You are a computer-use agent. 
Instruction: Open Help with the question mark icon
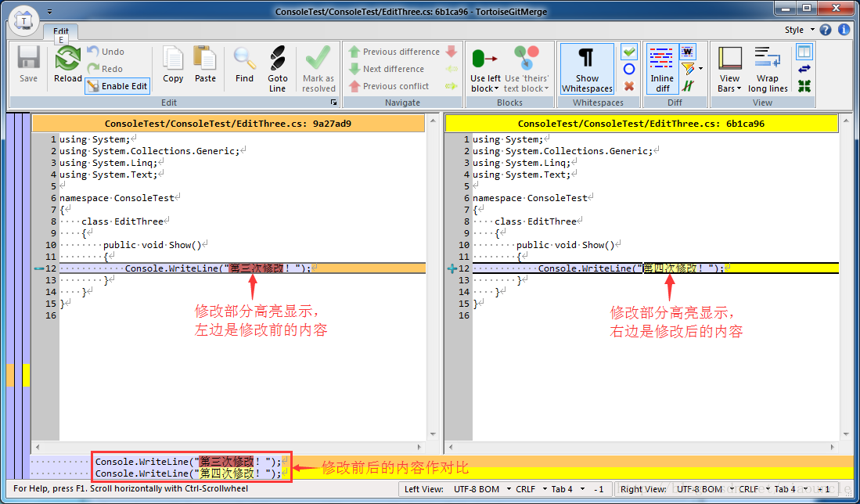tap(826, 30)
